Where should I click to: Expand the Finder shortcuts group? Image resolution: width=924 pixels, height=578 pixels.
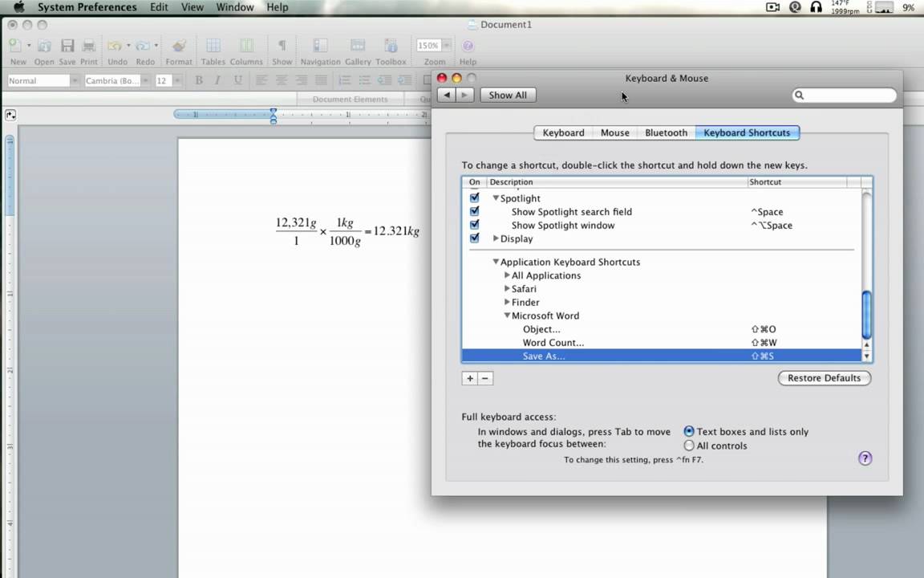click(507, 302)
